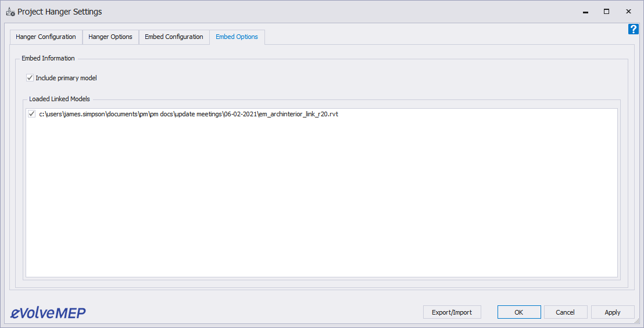Click the Export/Import button

[x=452, y=312]
